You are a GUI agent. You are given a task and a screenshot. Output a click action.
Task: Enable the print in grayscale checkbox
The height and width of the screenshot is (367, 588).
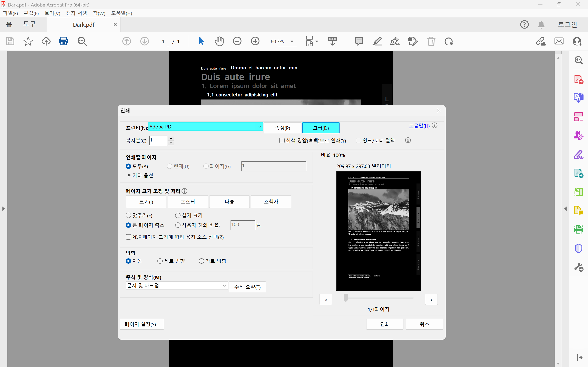pos(282,140)
